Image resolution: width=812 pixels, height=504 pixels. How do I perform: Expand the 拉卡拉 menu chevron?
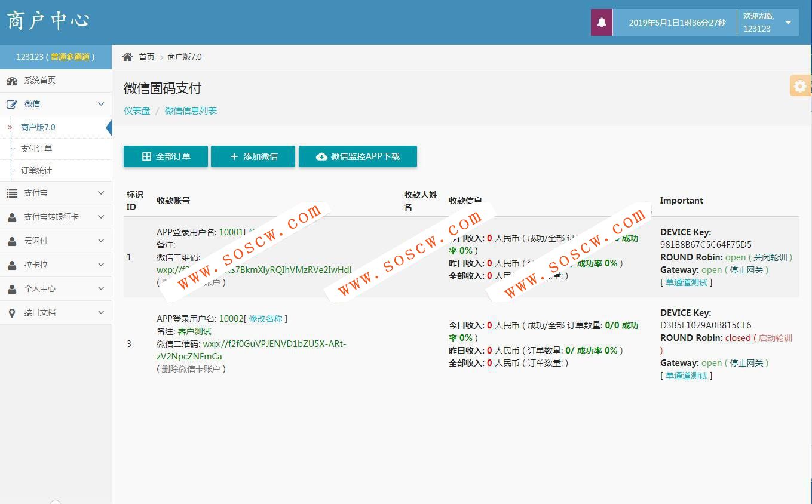point(101,265)
